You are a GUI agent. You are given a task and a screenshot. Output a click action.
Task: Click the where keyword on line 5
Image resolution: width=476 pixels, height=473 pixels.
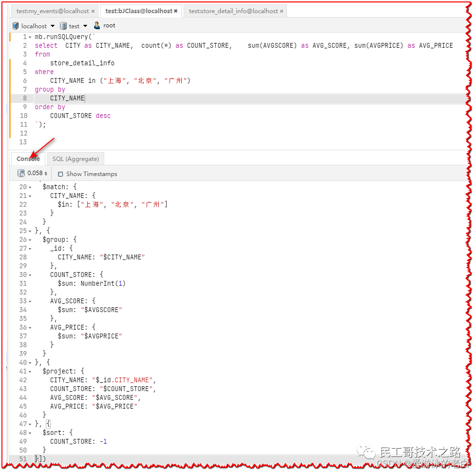[x=44, y=72]
